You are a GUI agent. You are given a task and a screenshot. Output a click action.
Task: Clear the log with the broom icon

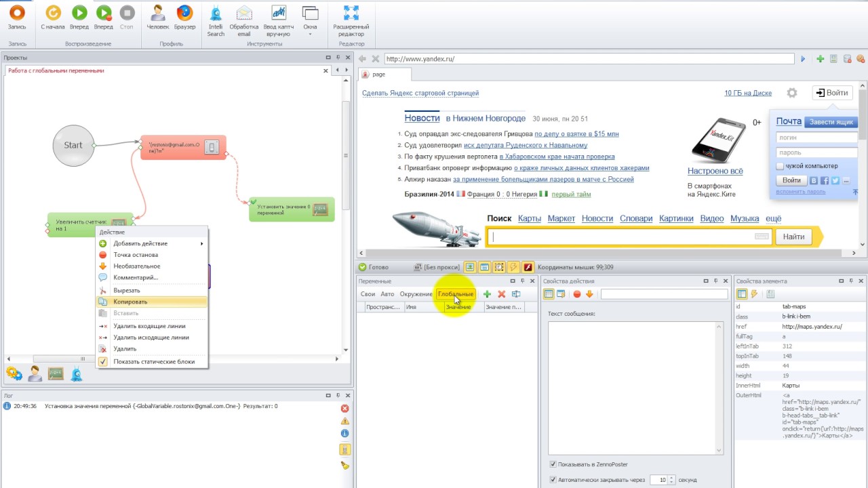tap(344, 465)
